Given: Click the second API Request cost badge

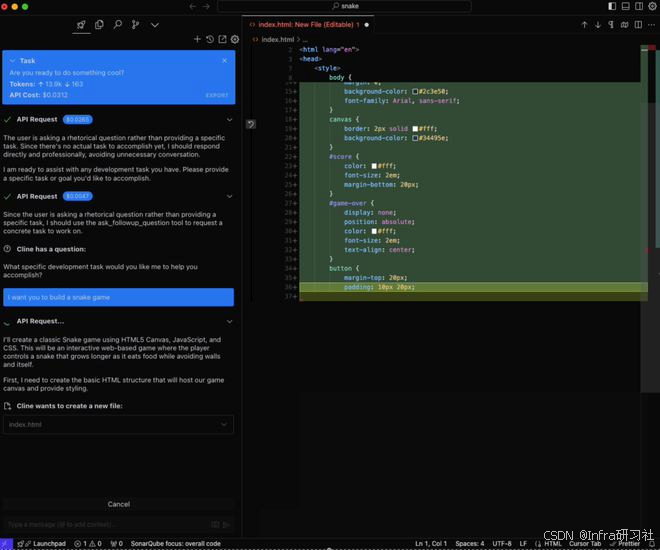Looking at the screenshot, I should (77, 196).
